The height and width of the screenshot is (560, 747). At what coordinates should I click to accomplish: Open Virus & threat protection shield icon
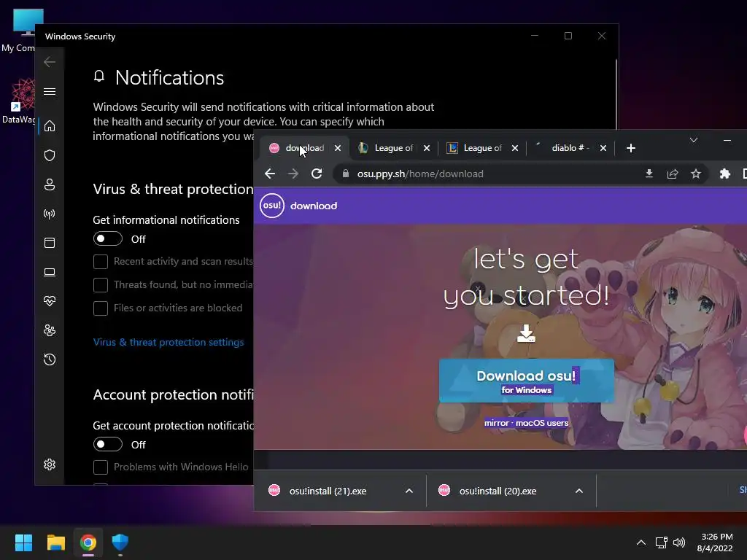click(50, 155)
